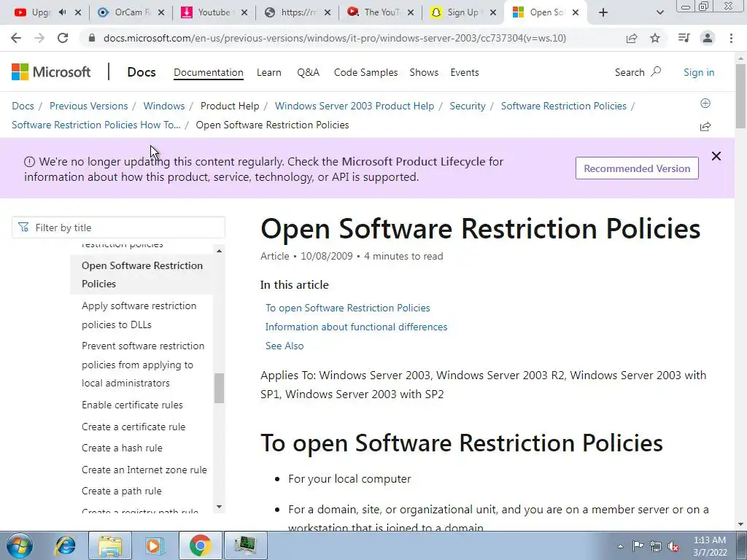
Task: Open the Previous Versions breadcrumb
Action: pos(88,106)
